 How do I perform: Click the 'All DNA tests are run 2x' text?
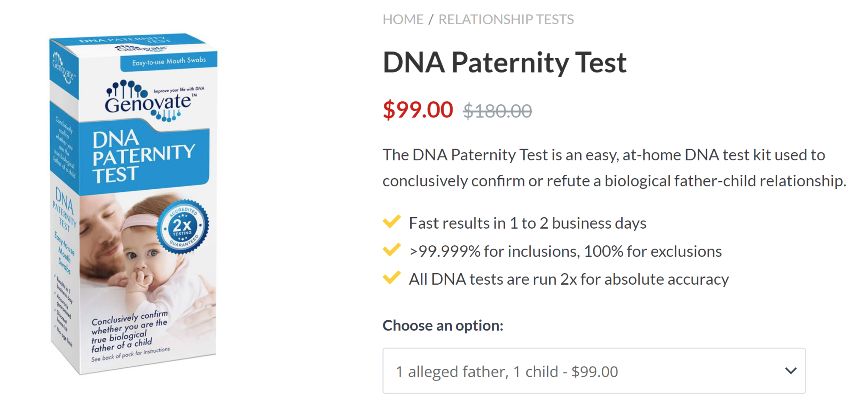(x=568, y=279)
